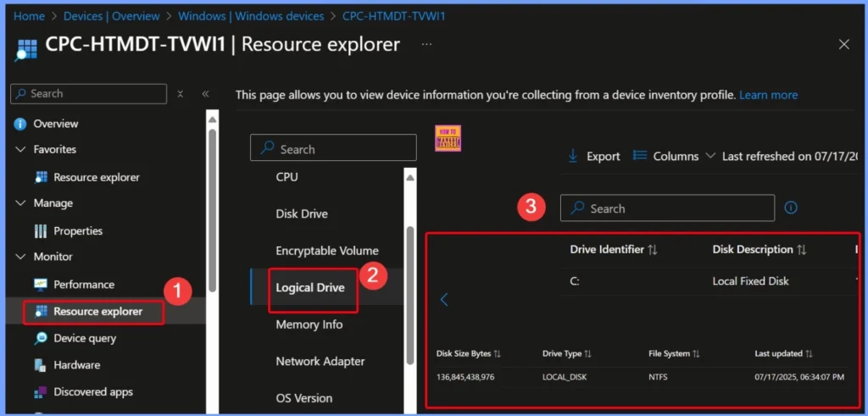The image size is (868, 416).
Task: Open Performance under Monitor
Action: (x=84, y=285)
